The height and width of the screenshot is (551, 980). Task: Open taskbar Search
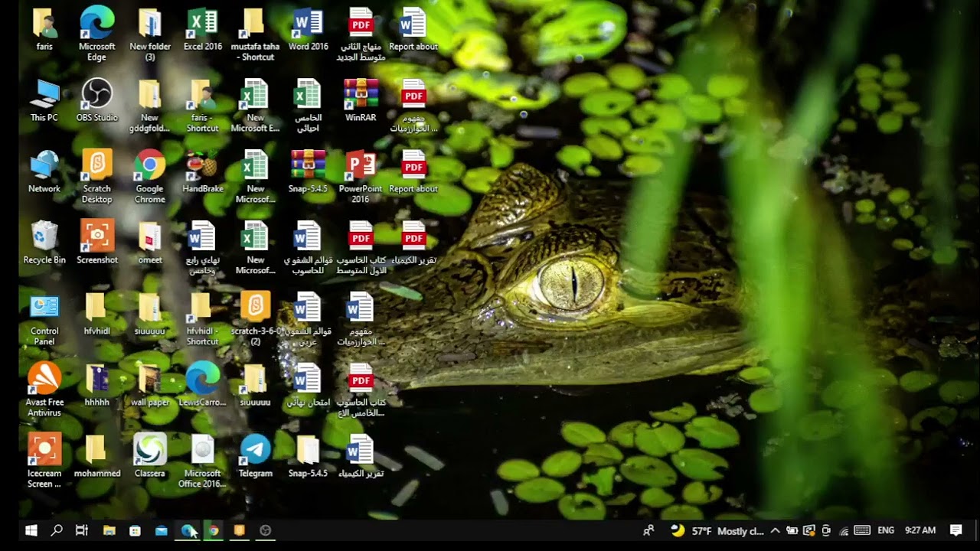tap(57, 530)
